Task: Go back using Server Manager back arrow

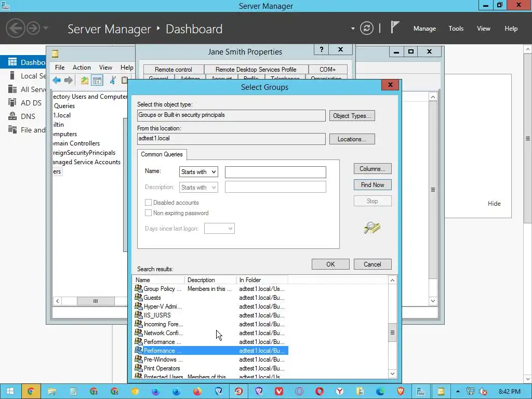Action: pos(15,28)
